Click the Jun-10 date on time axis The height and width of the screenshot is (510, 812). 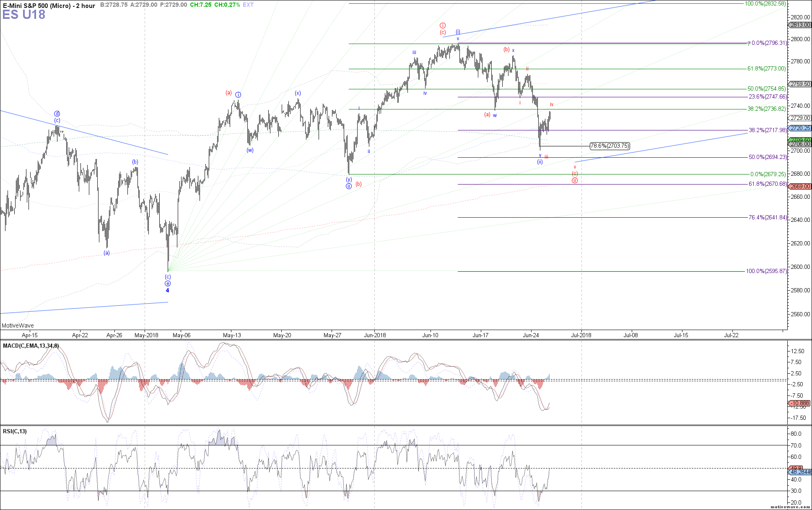430,335
